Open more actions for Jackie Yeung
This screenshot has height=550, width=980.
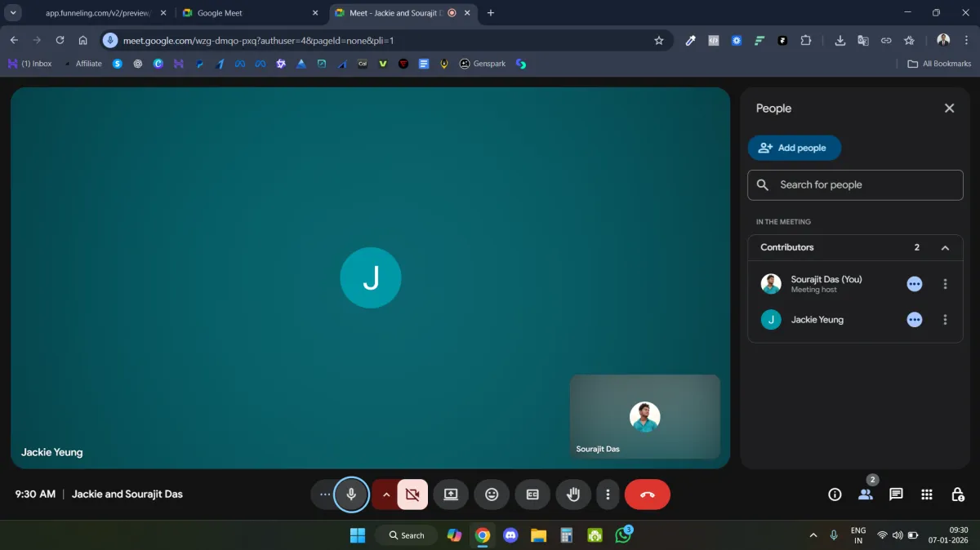(x=946, y=320)
